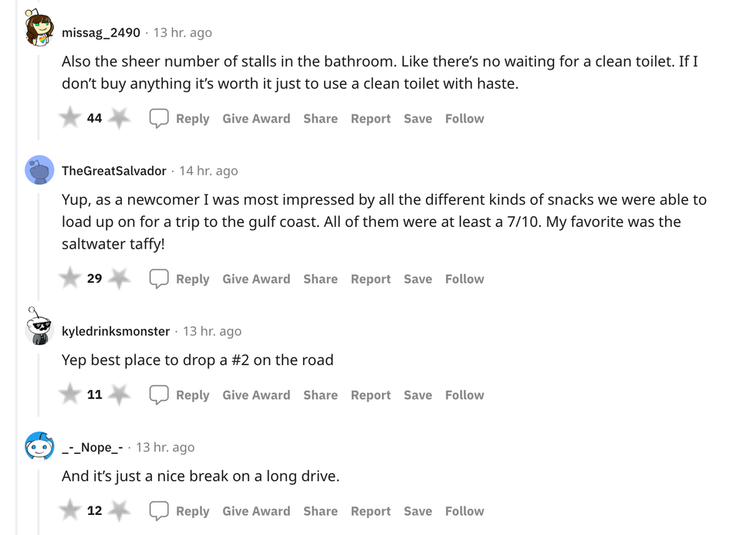Report TheGreatSalvador's comment

(370, 279)
